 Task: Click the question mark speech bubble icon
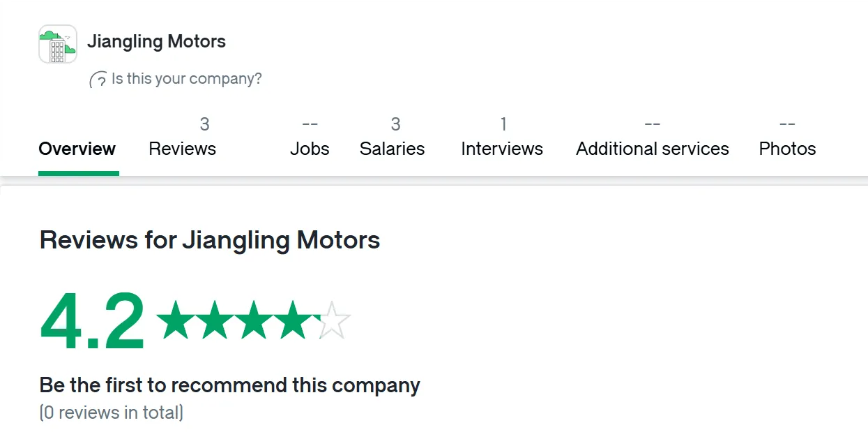tap(98, 80)
